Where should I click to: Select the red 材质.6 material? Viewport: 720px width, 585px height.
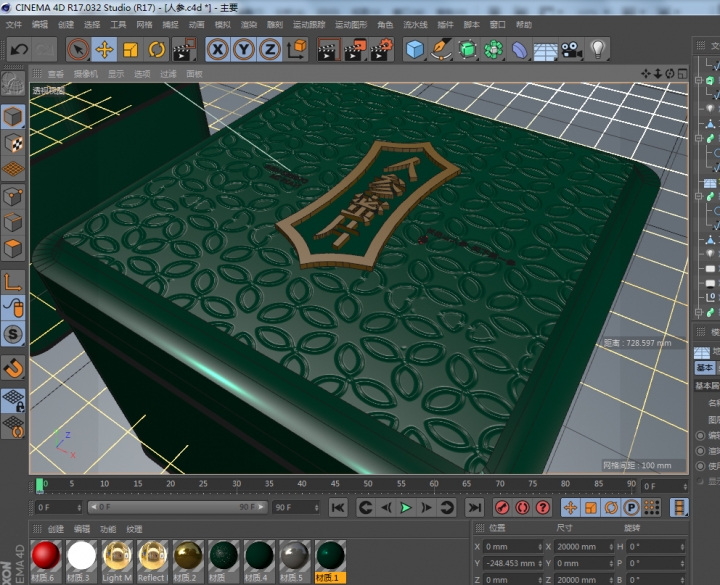[46, 555]
